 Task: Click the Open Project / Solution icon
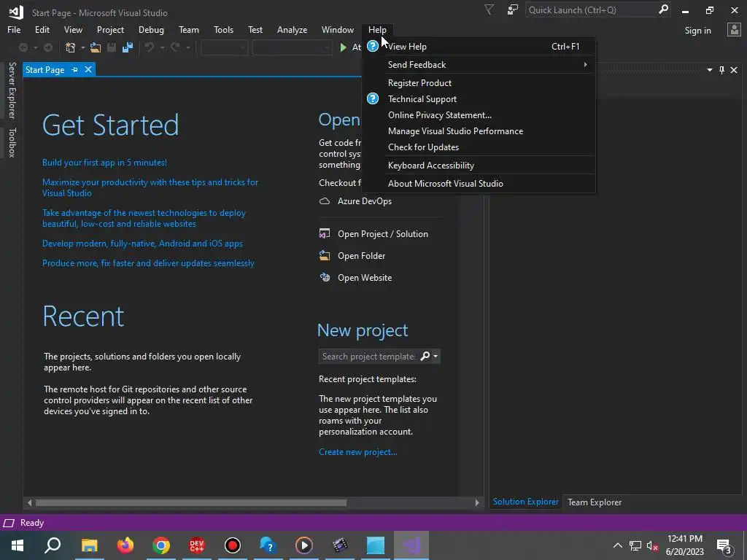tap(325, 234)
